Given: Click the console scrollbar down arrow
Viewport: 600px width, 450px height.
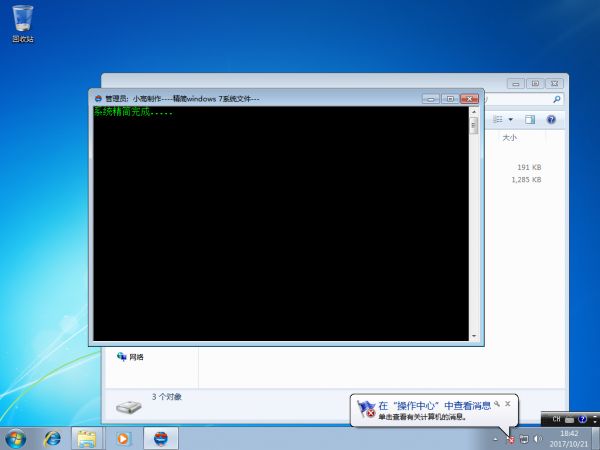Looking at the screenshot, I should tap(474, 336).
